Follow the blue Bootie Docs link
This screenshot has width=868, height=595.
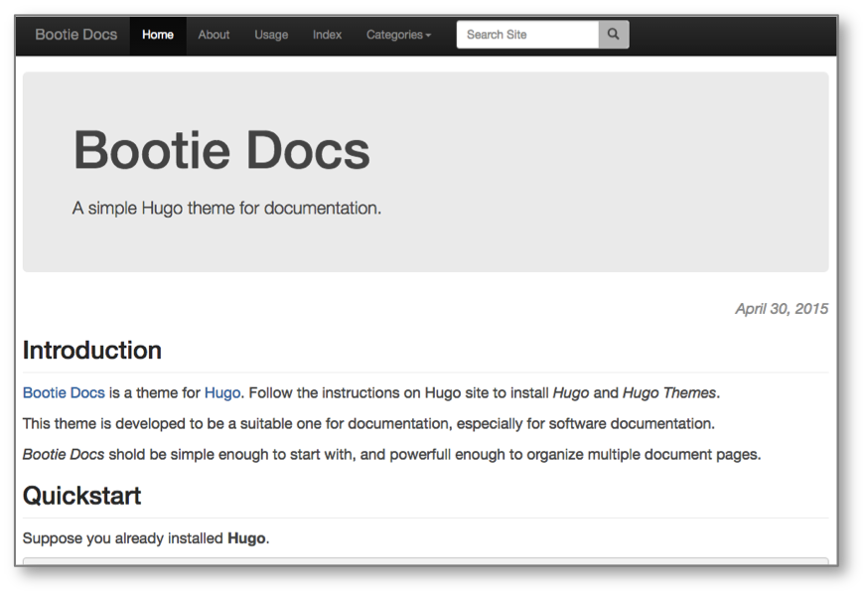point(64,392)
